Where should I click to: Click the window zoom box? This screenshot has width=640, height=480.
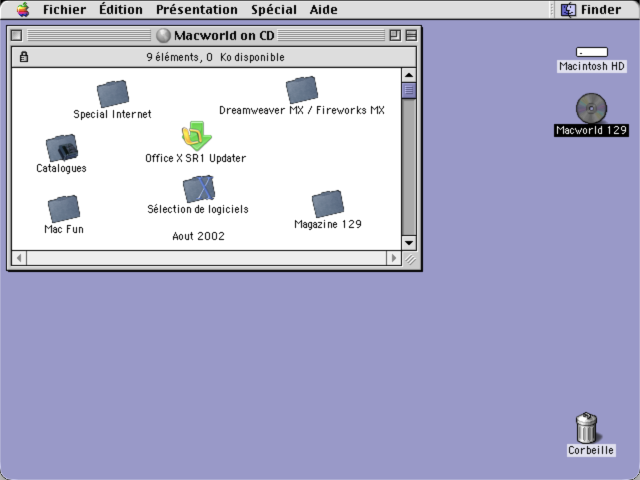[x=395, y=36]
